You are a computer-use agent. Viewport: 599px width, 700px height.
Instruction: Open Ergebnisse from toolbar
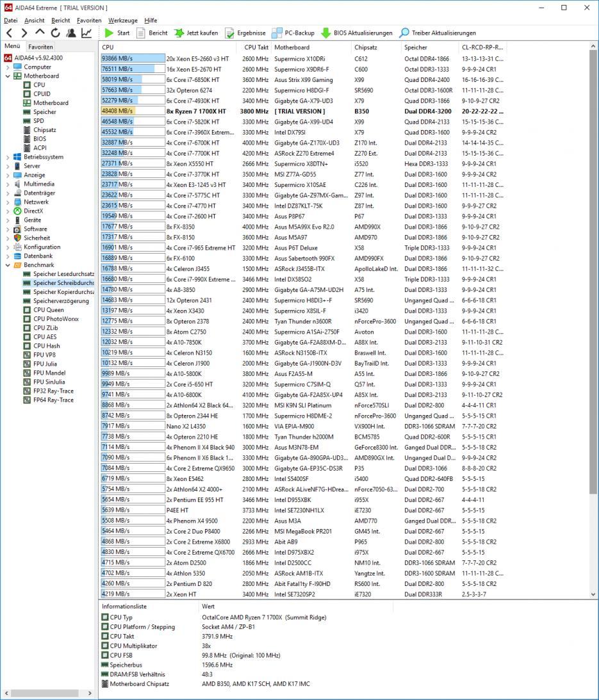pyautogui.click(x=245, y=33)
